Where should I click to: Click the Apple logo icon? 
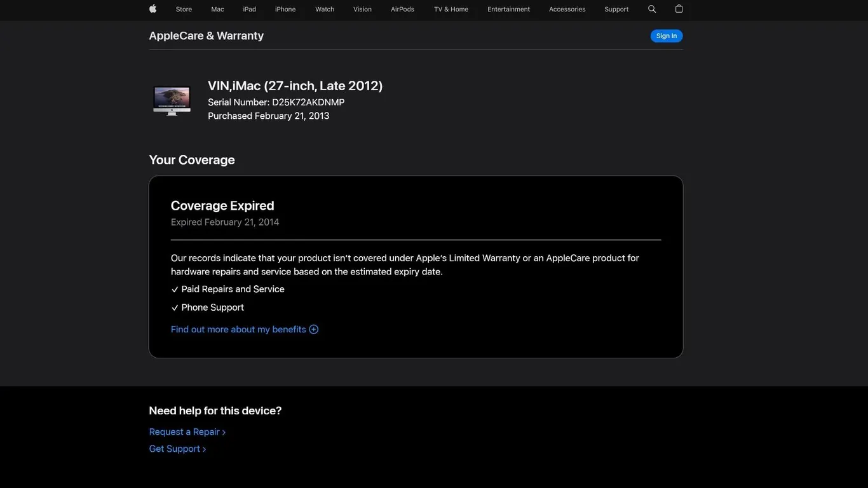[153, 9]
